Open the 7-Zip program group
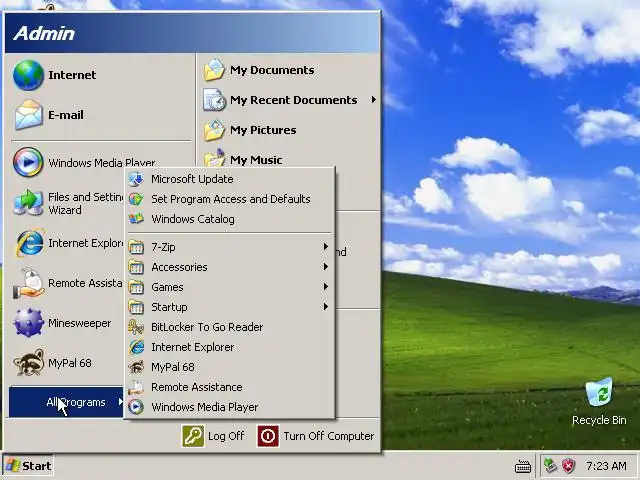The image size is (640, 480). click(229, 247)
